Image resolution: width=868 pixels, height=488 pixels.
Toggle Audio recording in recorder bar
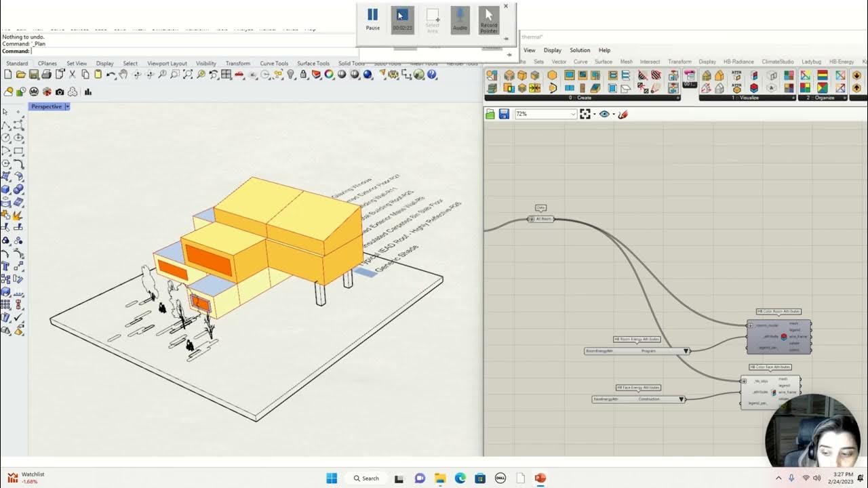(x=460, y=20)
